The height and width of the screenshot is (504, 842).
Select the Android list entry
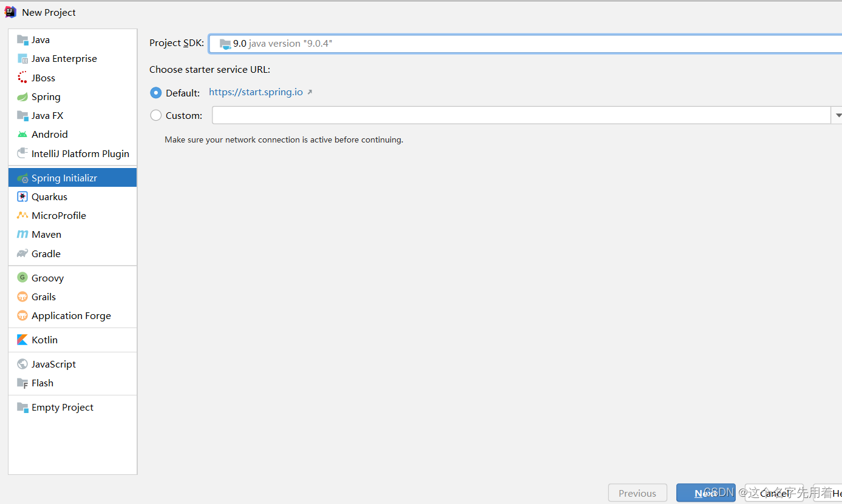click(72, 135)
